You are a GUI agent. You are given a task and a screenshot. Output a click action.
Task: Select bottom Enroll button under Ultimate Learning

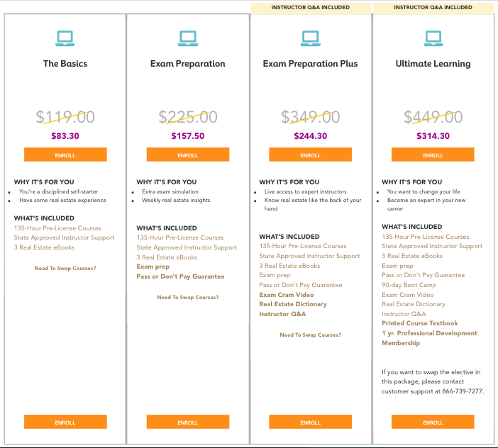click(x=433, y=422)
